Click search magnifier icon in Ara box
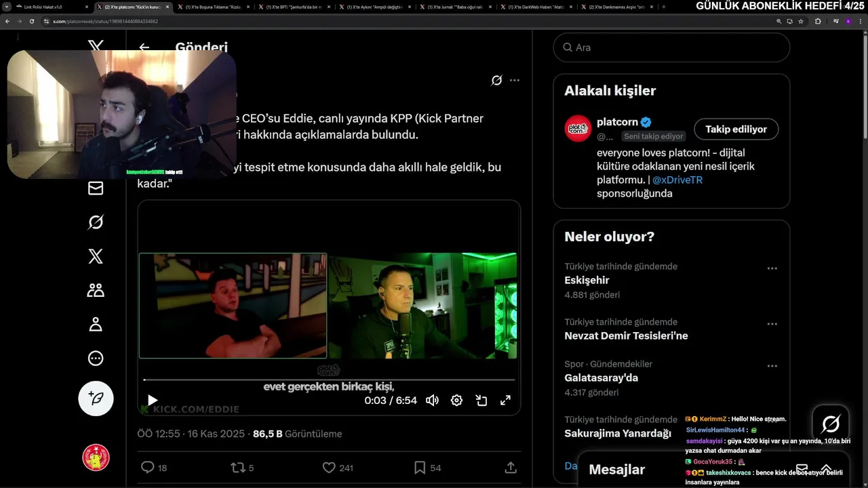The height and width of the screenshot is (488, 868). point(568,47)
